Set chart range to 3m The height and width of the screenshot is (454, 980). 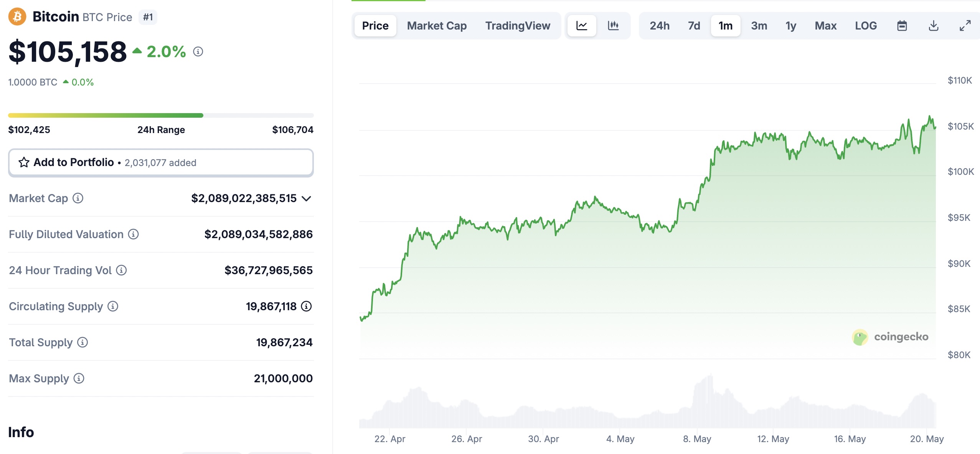coord(759,26)
